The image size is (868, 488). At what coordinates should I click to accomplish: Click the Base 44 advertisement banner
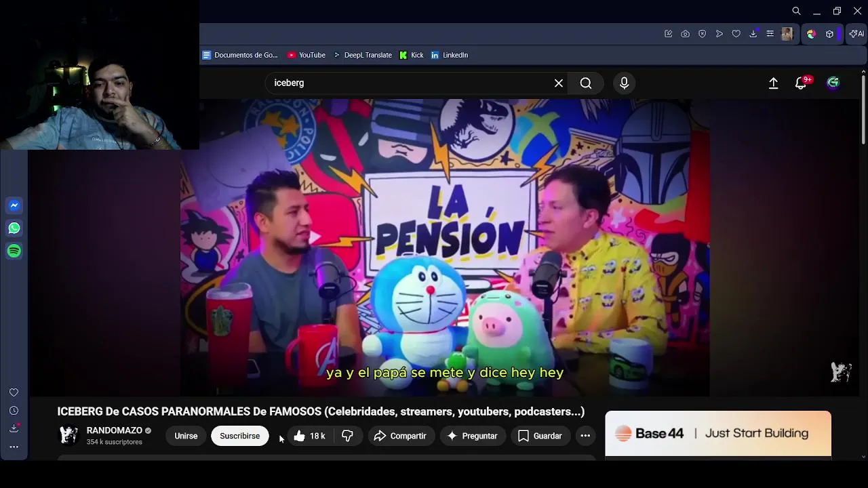(718, 434)
